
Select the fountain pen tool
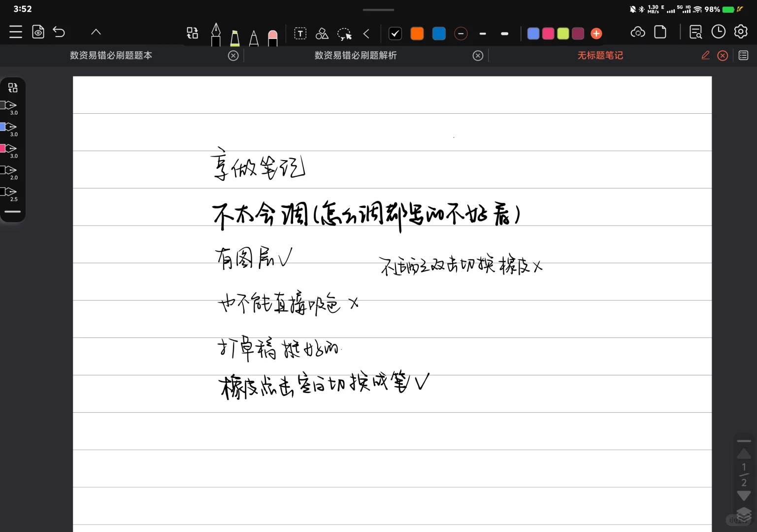(215, 33)
